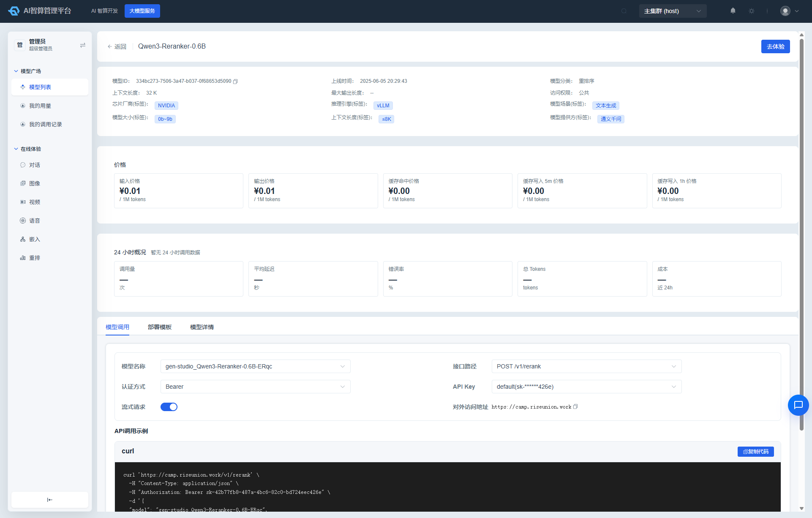This screenshot has height=518, width=812.
Task: Turn off the 流式请求 switch
Action: (169, 407)
